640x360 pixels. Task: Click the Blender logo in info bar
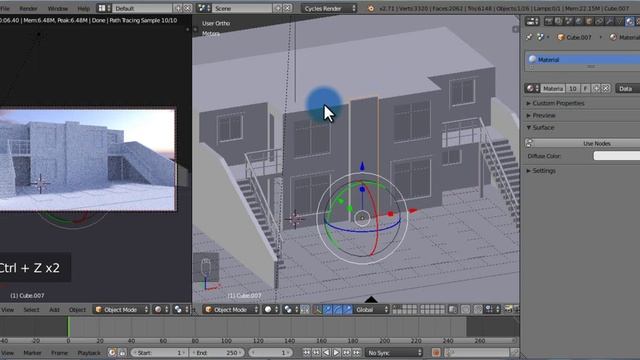(371, 8)
